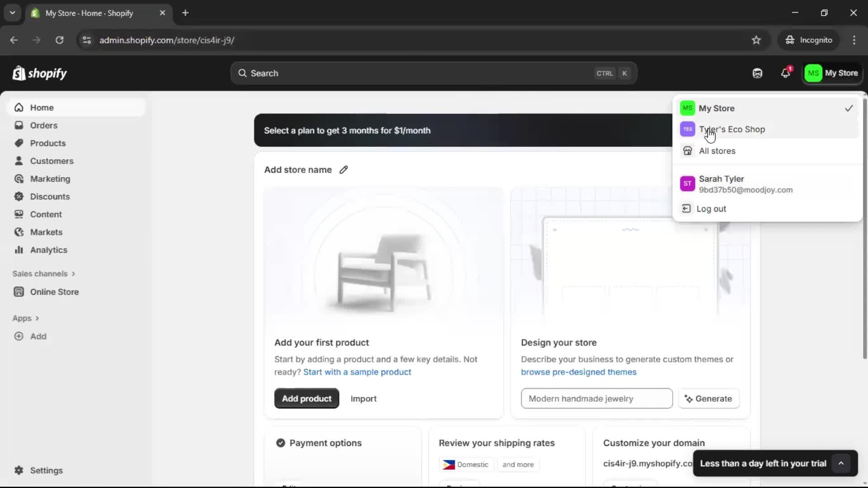Image resolution: width=868 pixels, height=488 pixels.
Task: Open notifications via the bell icon
Action: click(785, 73)
